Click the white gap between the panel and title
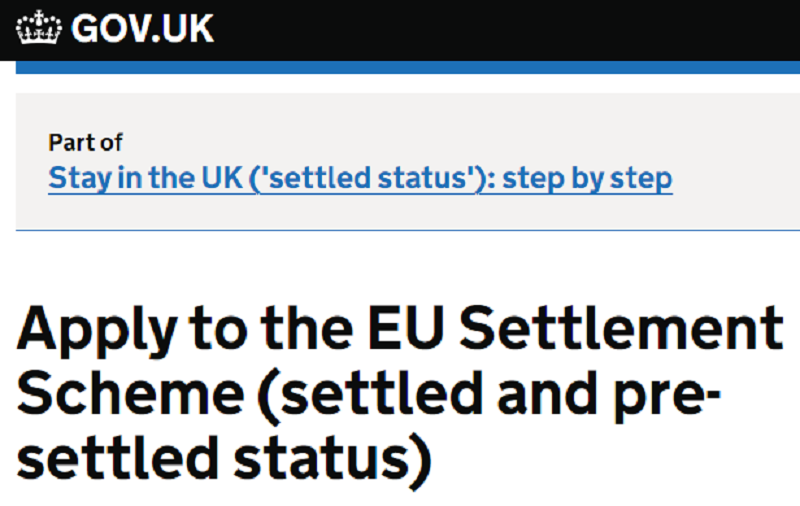Viewport: 800px width, 506px height. [408, 265]
